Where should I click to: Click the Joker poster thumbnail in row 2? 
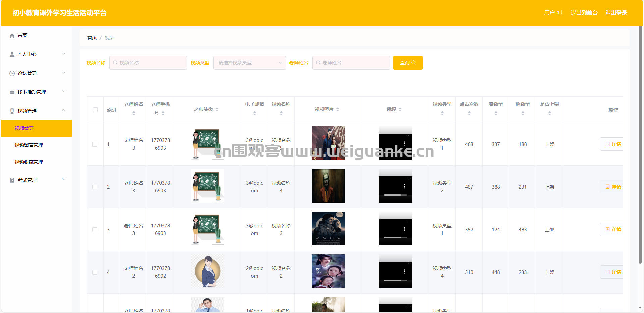click(328, 186)
